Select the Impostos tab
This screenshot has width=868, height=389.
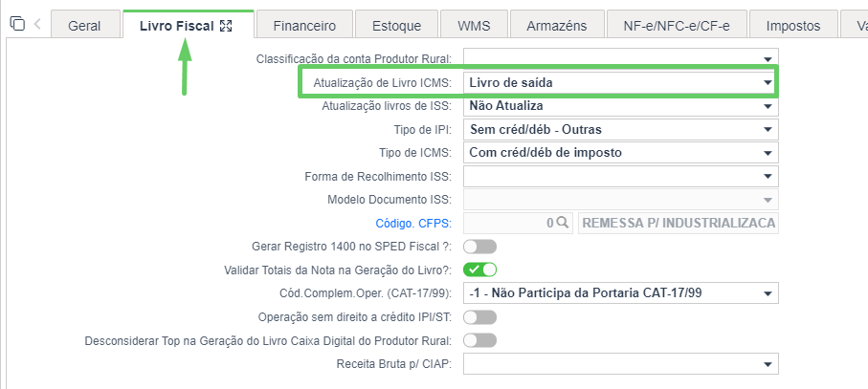pyautogui.click(x=793, y=26)
